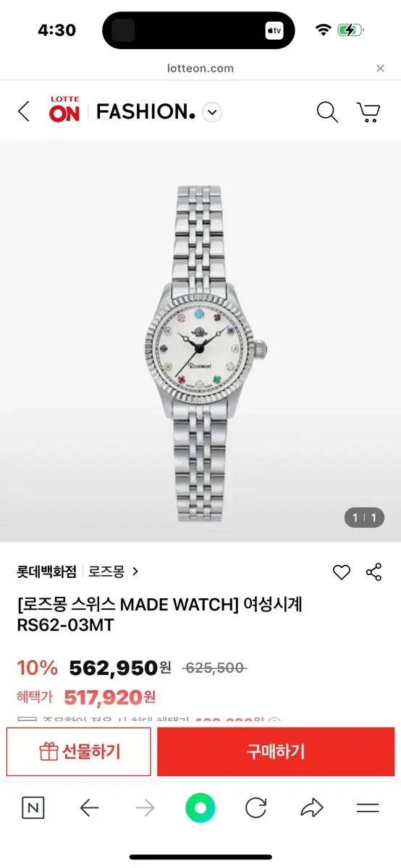Tap the Lotte ON logo
This screenshot has width=401, height=868.
click(64, 110)
